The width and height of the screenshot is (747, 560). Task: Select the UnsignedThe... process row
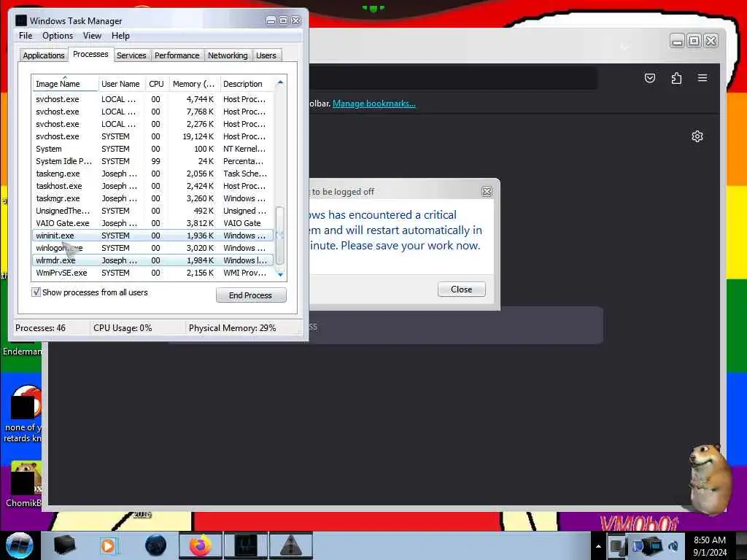click(x=153, y=211)
